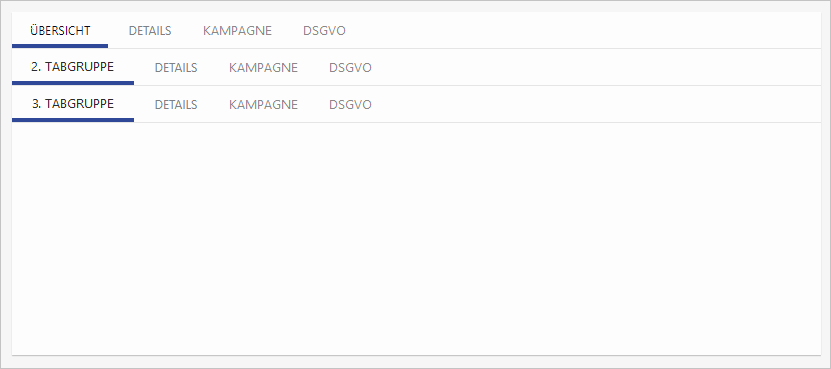Click the blue underline below 3. TABGRUPPE
The height and width of the screenshot is (369, 831).
click(73, 120)
